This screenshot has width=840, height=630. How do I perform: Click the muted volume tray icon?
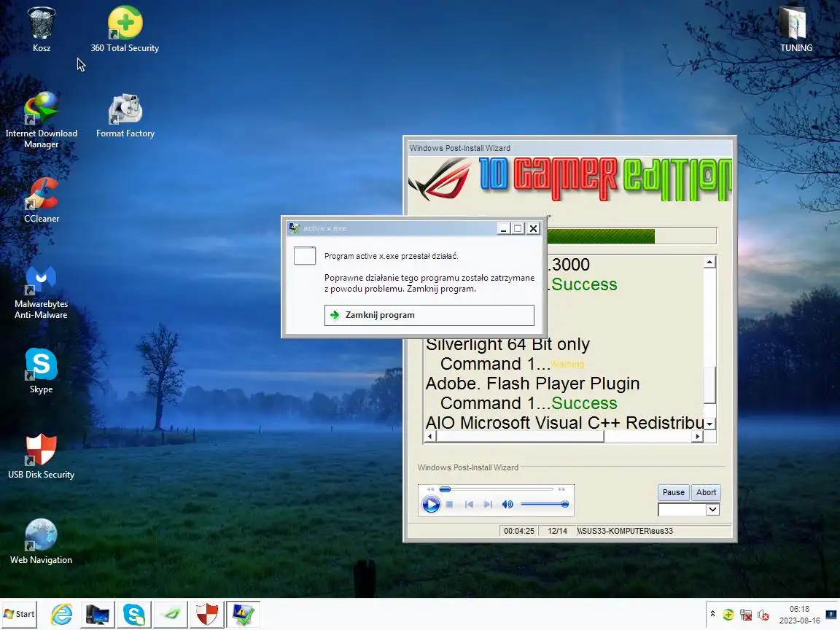point(763,615)
